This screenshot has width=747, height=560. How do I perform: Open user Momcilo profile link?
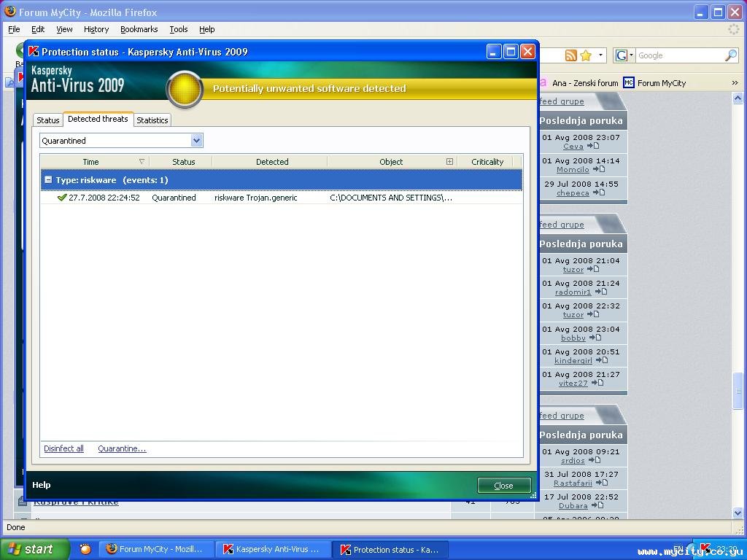[x=573, y=169]
